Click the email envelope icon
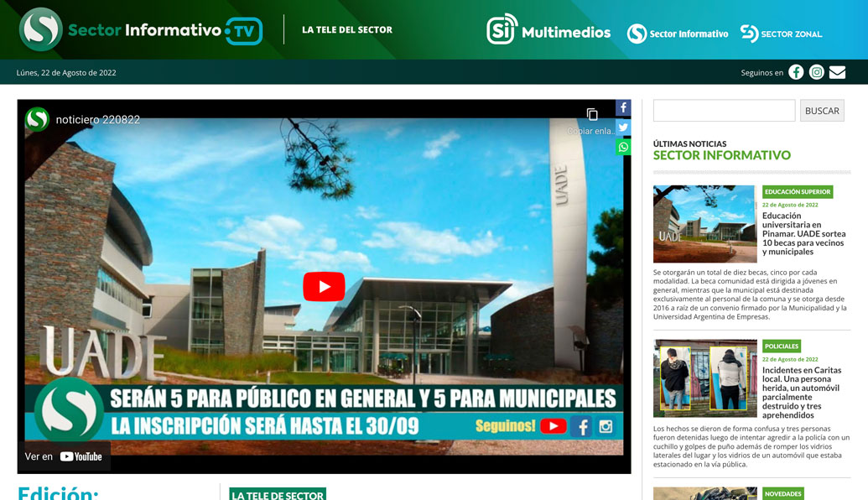Viewport: 868px width, 500px height. pyautogui.click(x=837, y=72)
